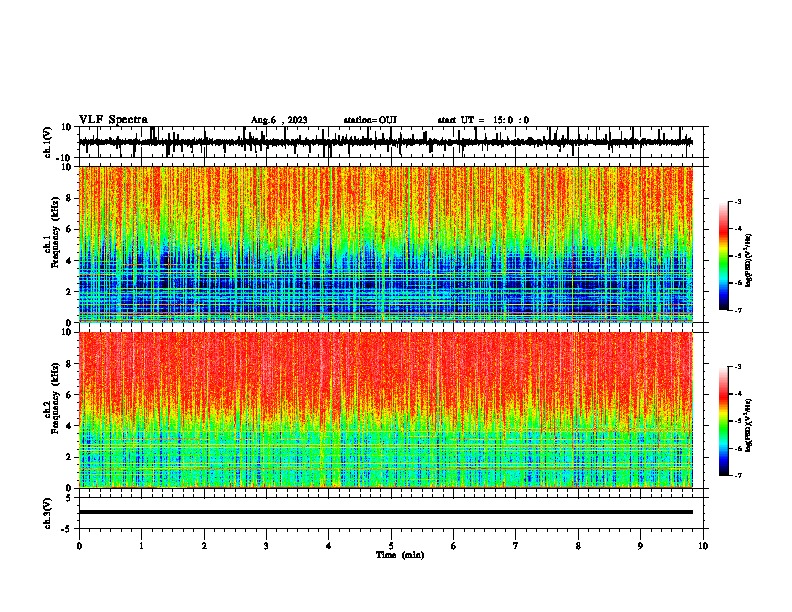Click the ch.1 color scale bar
Image resolution: width=792 pixels, height=612 pixels.
point(724,256)
